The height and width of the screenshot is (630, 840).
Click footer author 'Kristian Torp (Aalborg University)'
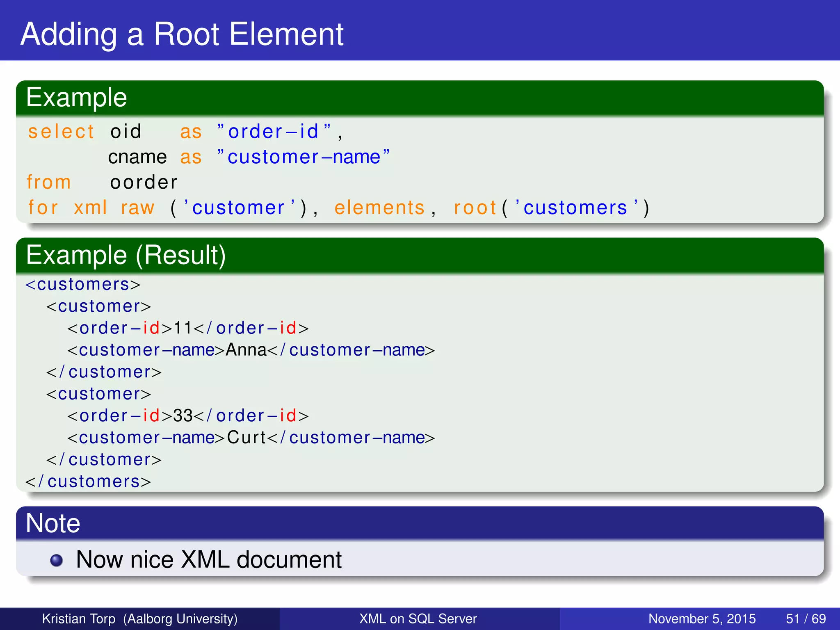coord(140,619)
